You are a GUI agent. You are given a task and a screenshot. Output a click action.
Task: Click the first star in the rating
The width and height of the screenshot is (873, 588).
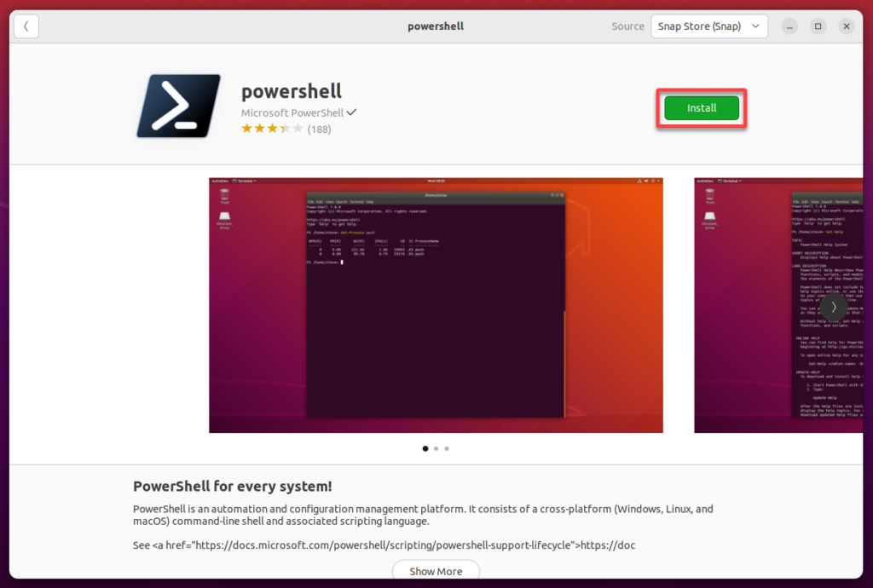[x=247, y=129]
